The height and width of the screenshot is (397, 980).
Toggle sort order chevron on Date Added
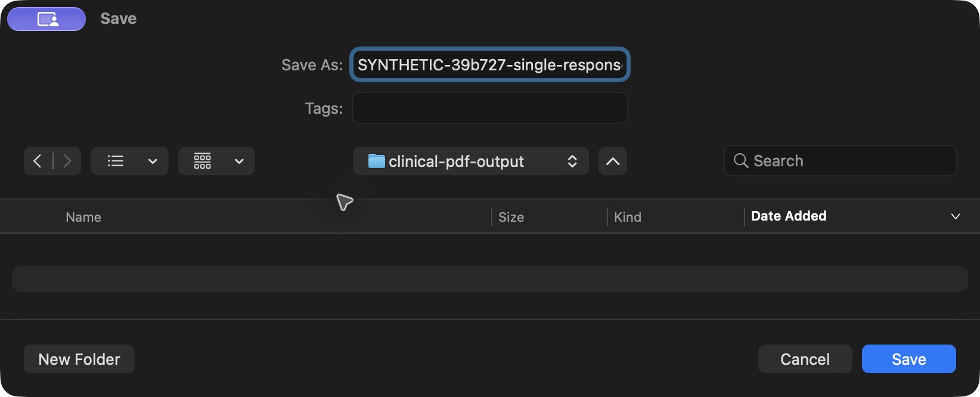click(956, 216)
